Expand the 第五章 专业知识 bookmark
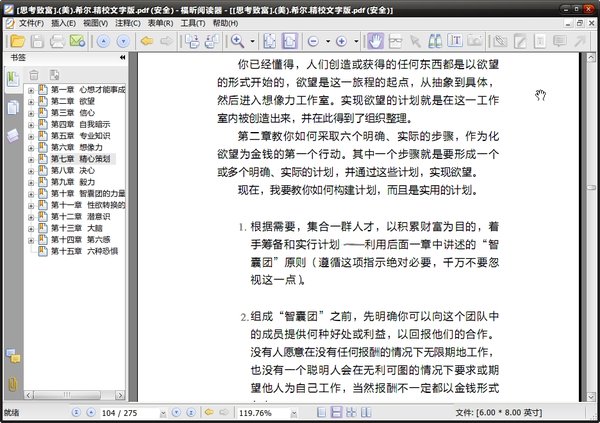600x423 pixels. 31,137
